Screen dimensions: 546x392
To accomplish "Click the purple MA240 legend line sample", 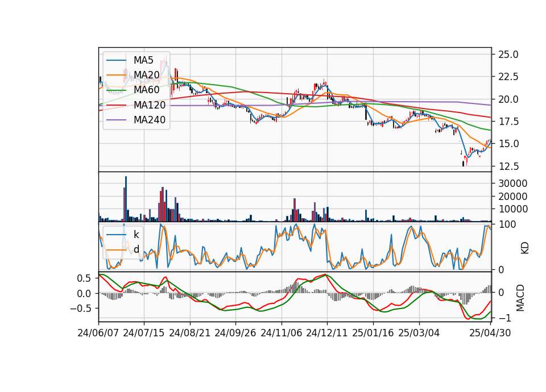I will 116,120.
